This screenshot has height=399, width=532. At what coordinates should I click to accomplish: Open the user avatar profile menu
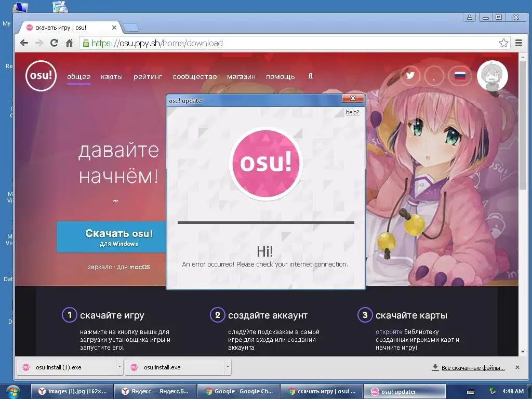click(493, 76)
